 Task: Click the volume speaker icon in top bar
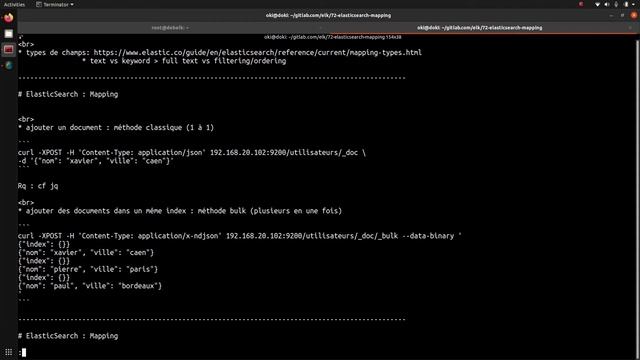[x=607, y=4]
